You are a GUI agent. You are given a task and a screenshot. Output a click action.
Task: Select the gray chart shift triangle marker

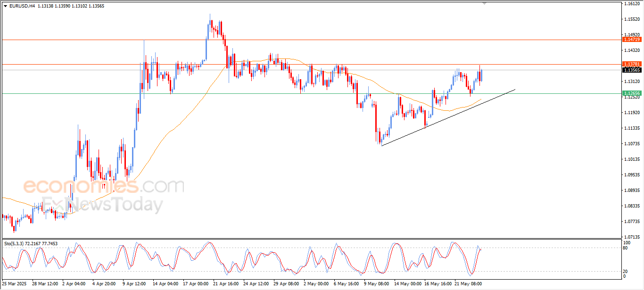click(484, 3)
